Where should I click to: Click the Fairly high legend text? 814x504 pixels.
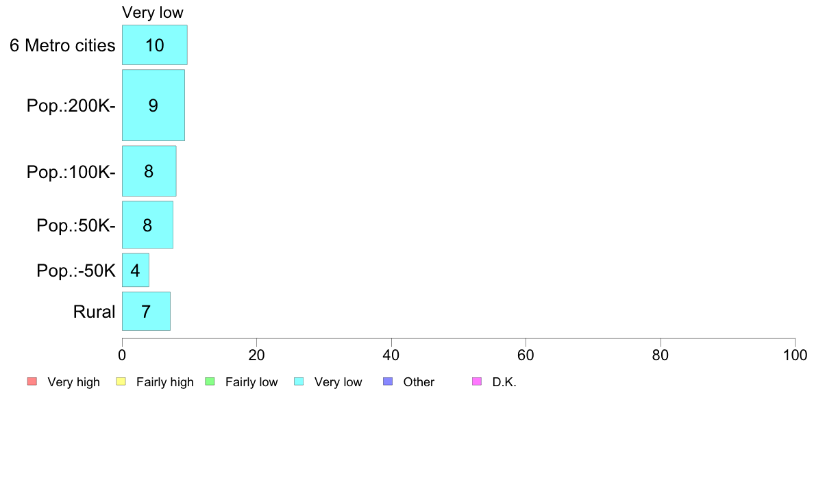pyautogui.click(x=165, y=382)
